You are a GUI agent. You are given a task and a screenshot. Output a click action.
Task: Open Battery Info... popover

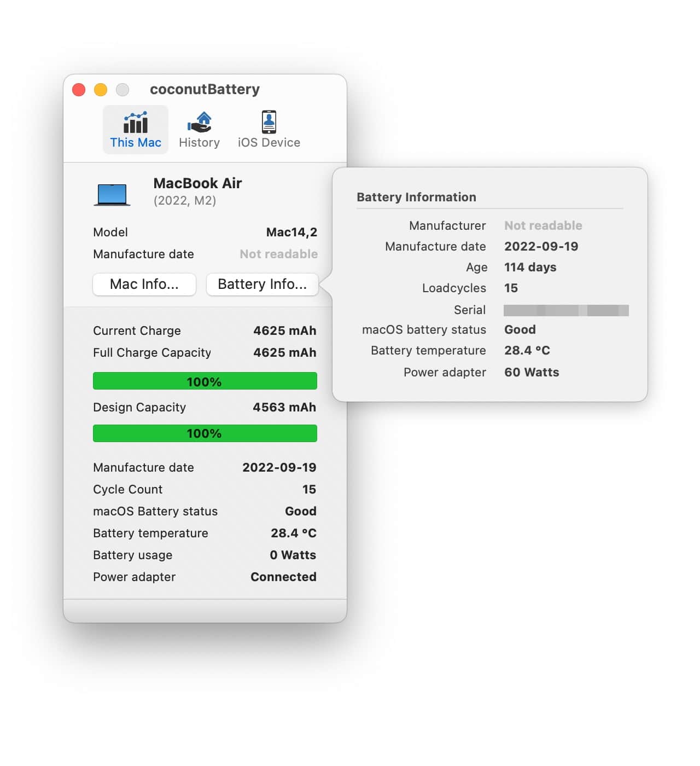click(262, 284)
